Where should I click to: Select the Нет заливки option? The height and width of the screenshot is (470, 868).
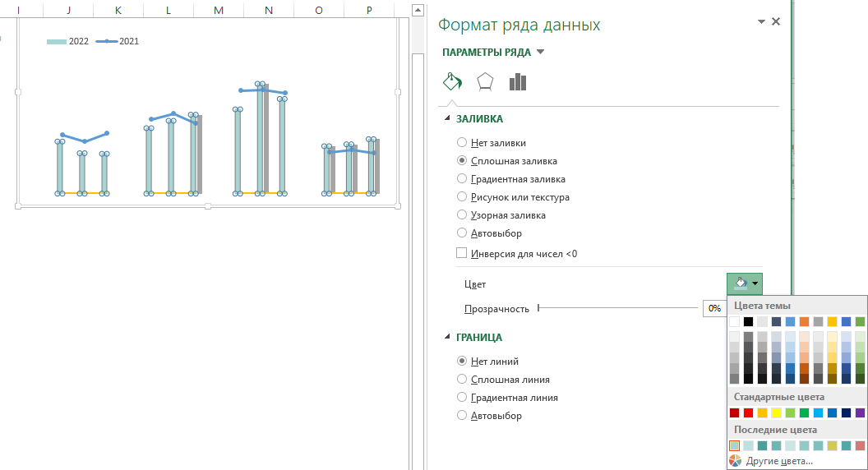462,143
